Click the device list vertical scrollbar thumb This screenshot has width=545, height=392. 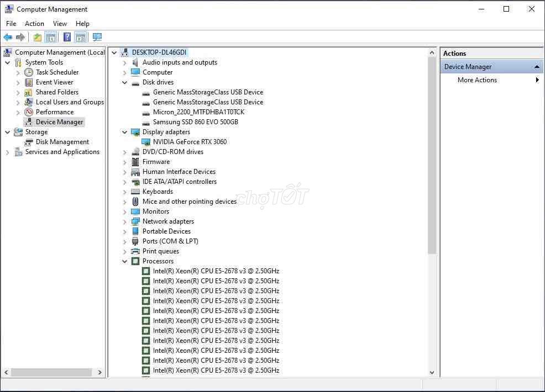[x=432, y=156]
